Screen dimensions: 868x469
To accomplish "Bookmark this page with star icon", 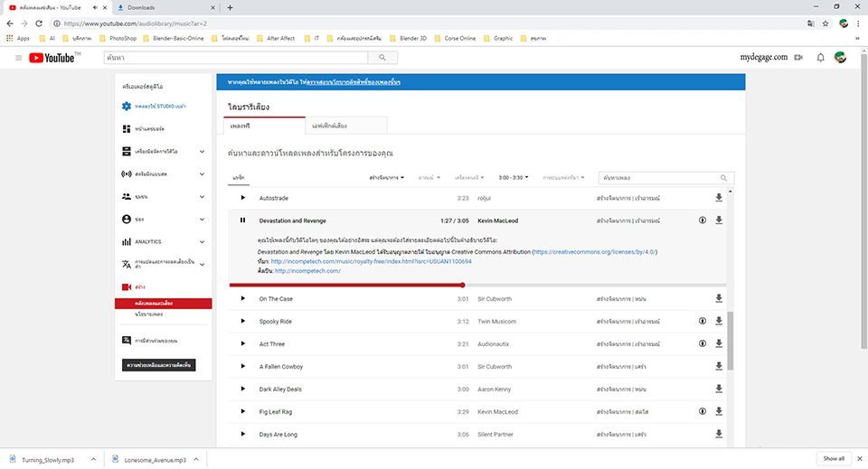I will click(826, 23).
